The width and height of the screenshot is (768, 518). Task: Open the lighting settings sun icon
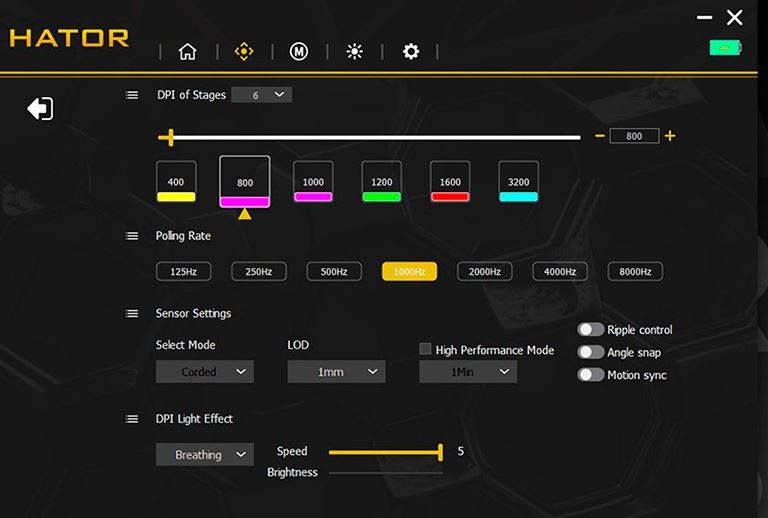coord(354,52)
